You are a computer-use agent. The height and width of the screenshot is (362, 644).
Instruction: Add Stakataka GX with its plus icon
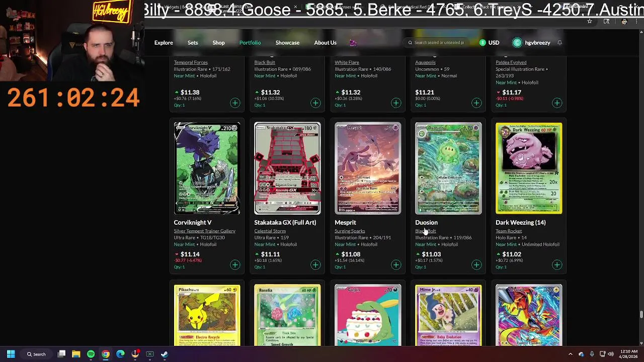(315, 264)
